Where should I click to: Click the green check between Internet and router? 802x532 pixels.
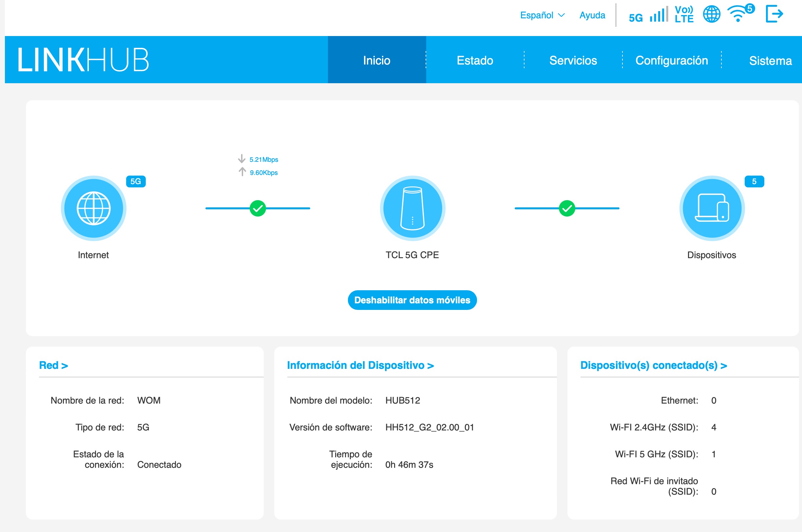pyautogui.click(x=258, y=208)
